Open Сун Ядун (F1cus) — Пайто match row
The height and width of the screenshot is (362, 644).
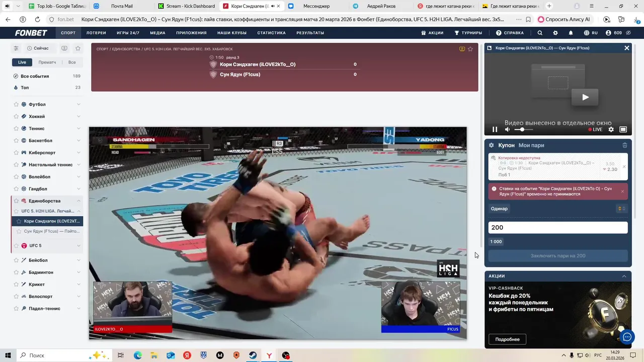pos(47,231)
